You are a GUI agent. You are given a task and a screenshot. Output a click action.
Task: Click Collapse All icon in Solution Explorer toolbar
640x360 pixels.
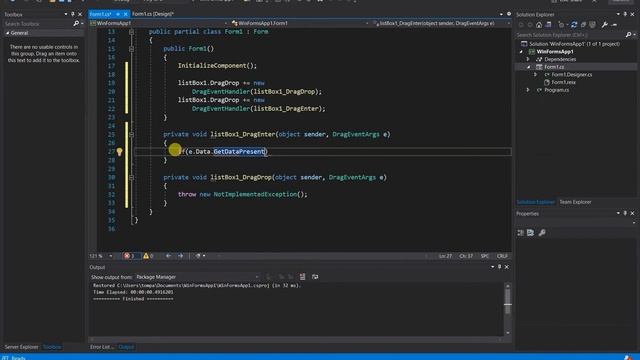(583, 25)
